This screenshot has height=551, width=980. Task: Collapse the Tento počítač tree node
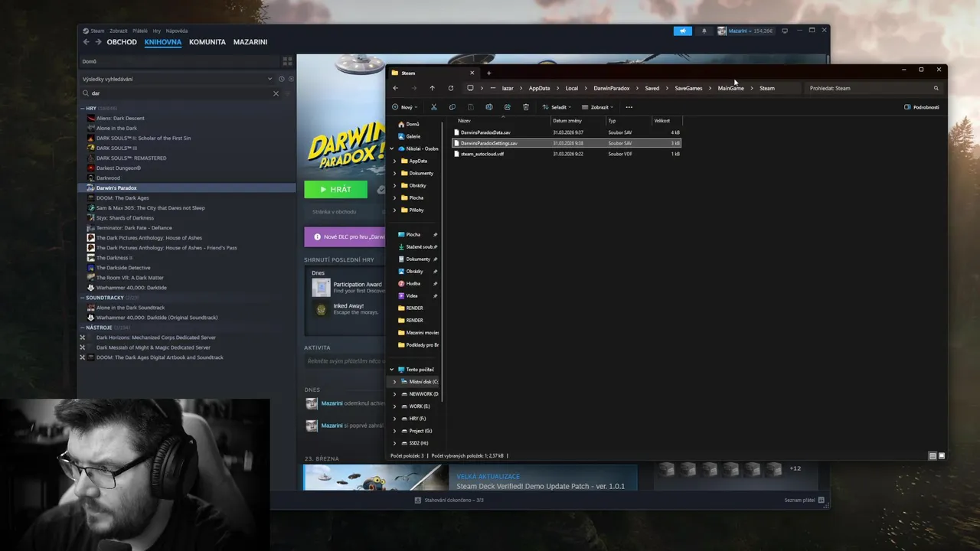[392, 370]
